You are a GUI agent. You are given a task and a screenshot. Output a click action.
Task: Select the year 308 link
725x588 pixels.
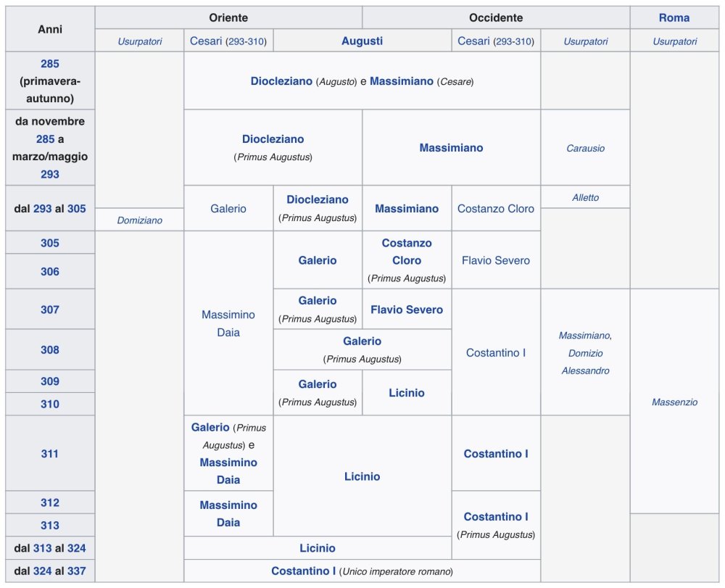click(50, 350)
